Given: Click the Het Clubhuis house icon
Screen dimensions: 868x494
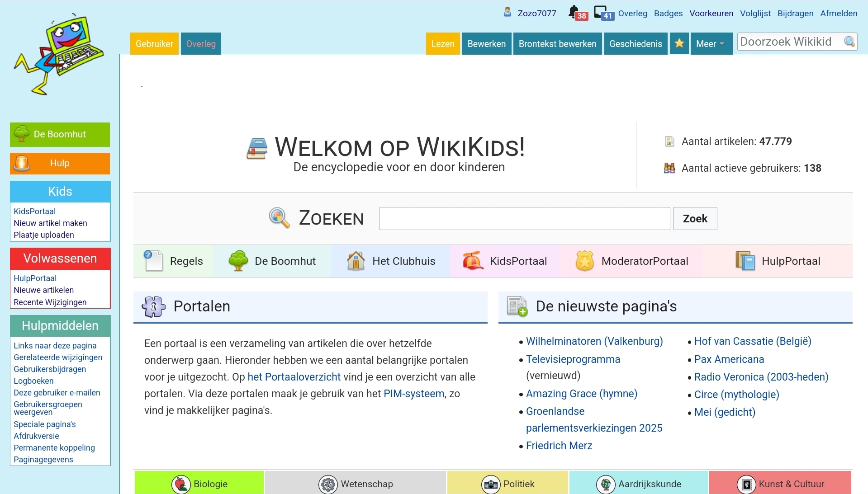Looking at the screenshot, I should point(356,261).
